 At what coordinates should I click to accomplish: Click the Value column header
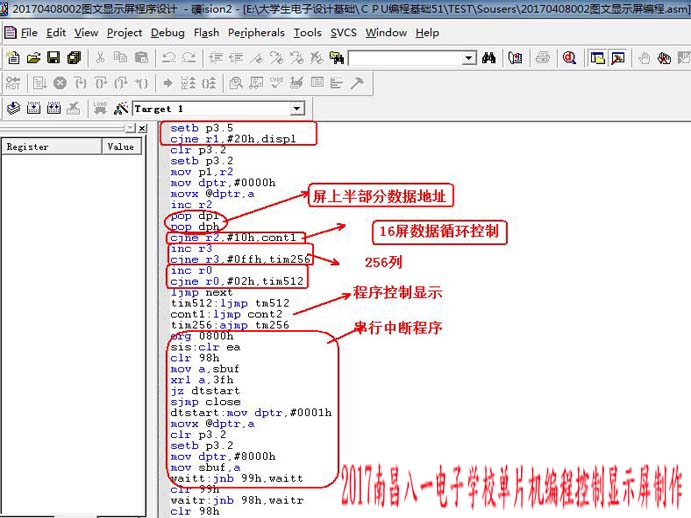point(122,146)
